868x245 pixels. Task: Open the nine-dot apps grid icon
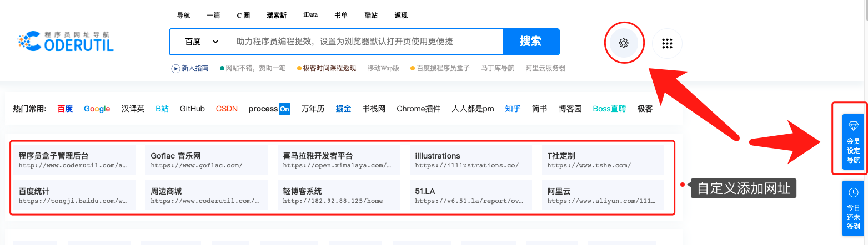coord(667,43)
